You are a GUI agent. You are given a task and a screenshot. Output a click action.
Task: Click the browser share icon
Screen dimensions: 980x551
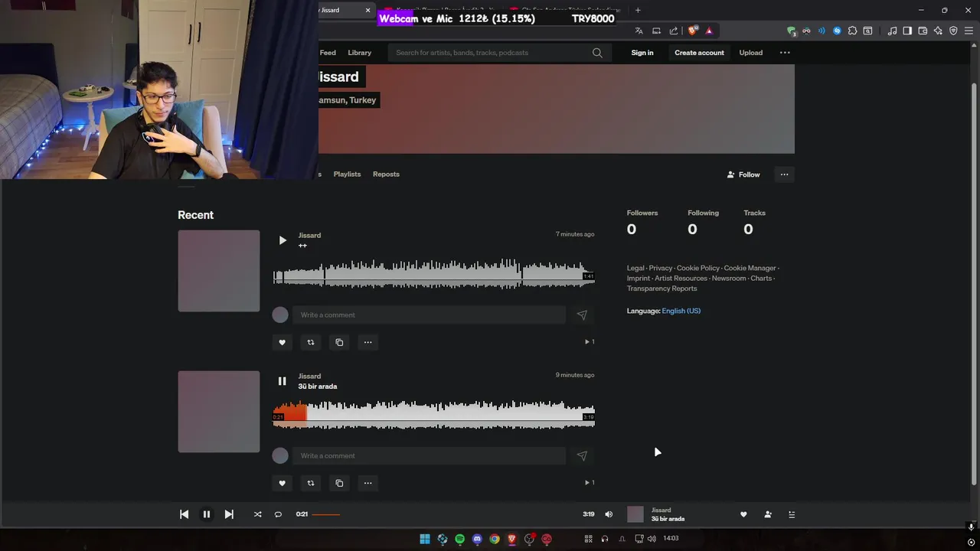[674, 31]
